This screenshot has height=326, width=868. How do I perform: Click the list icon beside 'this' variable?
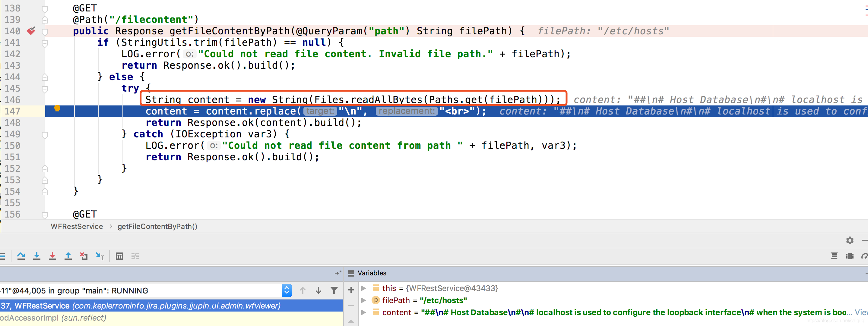coord(375,288)
